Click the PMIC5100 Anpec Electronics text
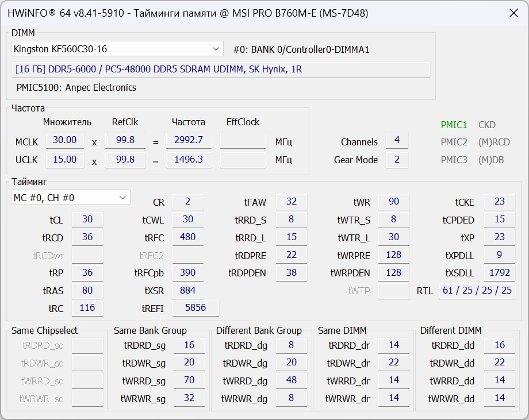 point(76,88)
